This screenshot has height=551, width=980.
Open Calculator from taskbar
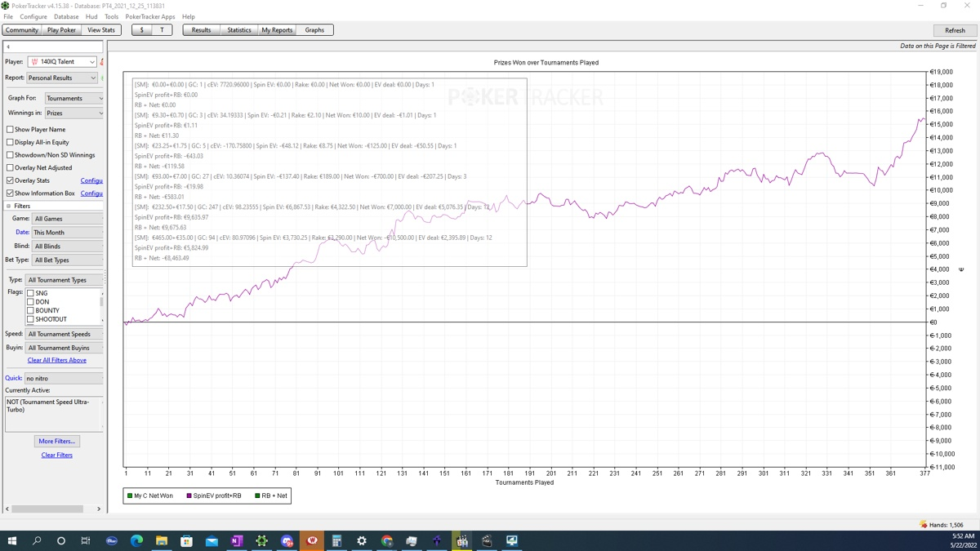point(336,540)
